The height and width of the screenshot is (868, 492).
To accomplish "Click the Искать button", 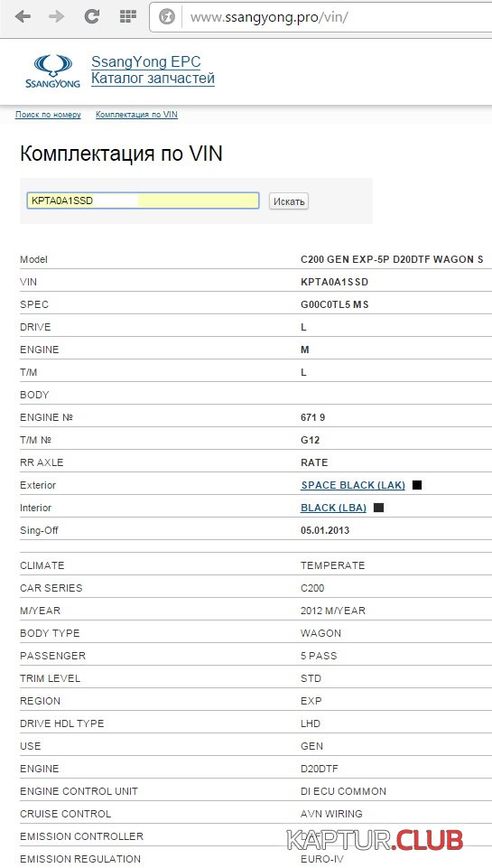I will [289, 201].
